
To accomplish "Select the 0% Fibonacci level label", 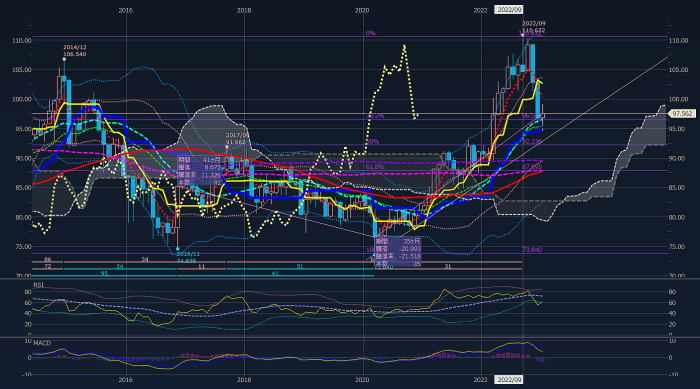I will (x=370, y=33).
